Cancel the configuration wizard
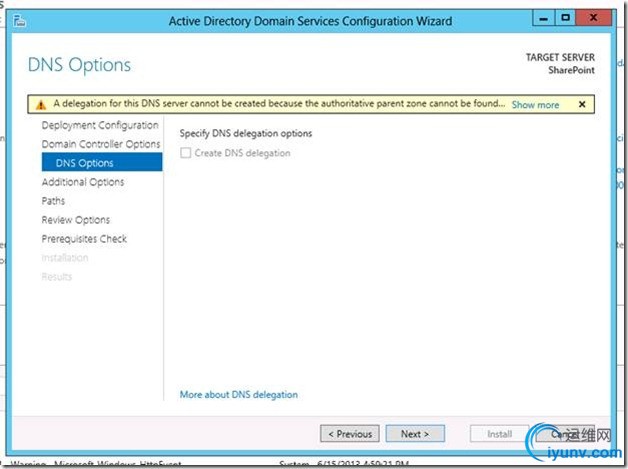 (565, 434)
